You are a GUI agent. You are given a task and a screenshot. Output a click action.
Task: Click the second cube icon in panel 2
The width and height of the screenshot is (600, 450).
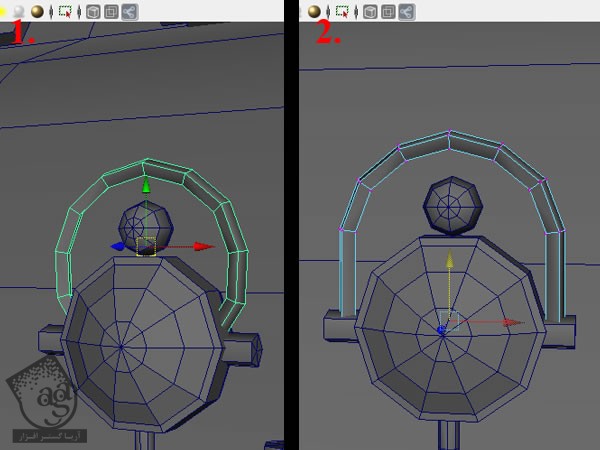pos(388,12)
